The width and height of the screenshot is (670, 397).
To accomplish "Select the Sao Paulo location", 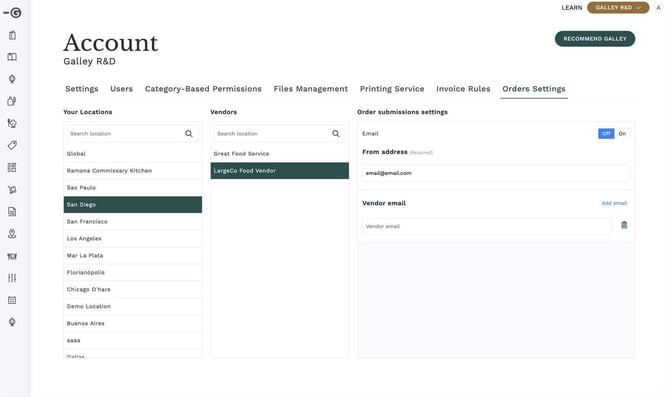I will [132, 188].
